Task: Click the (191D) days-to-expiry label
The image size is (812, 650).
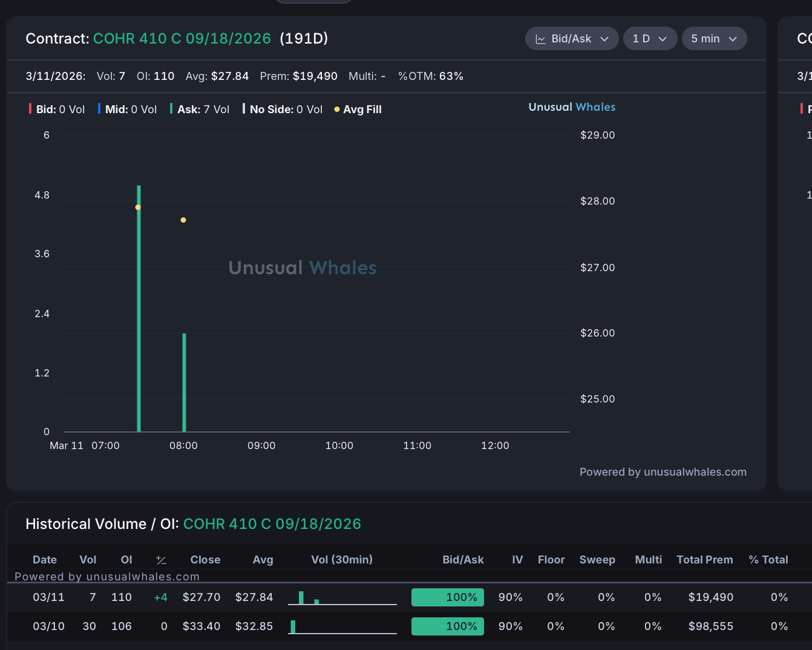Action: point(304,39)
